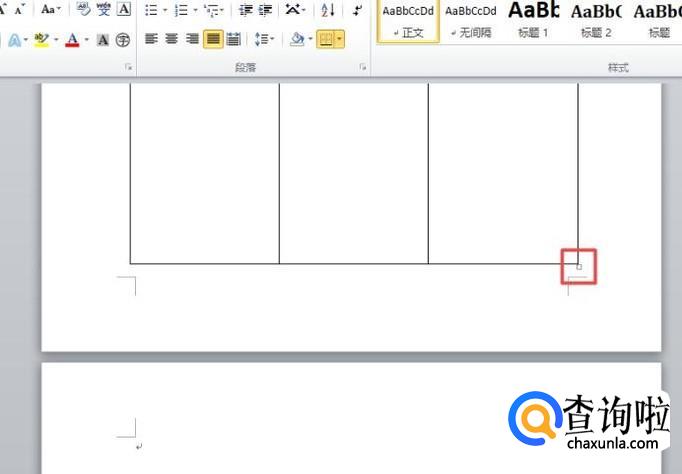The width and height of the screenshot is (682, 474).
Task: Open the 段落 paragraph dialog launcher
Action: click(x=363, y=67)
